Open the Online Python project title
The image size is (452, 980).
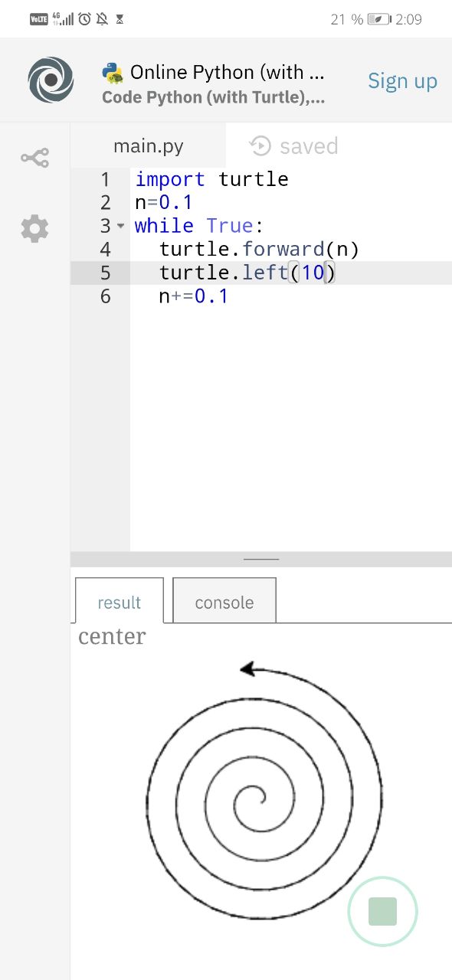click(x=228, y=72)
